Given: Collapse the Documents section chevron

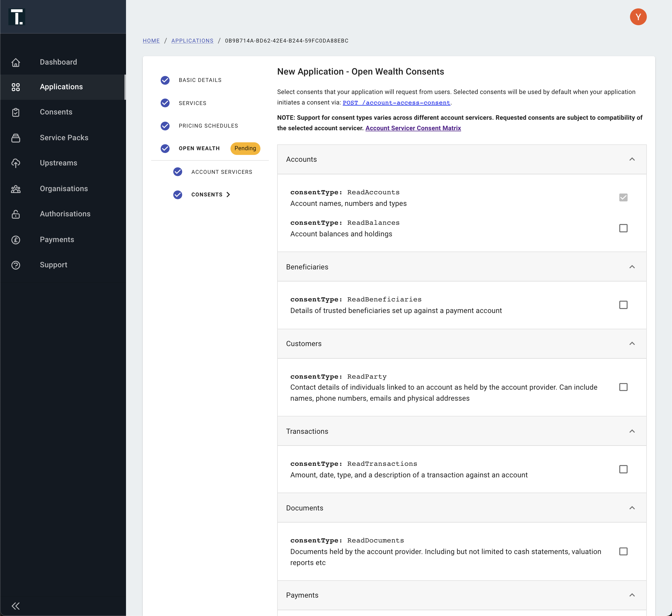Looking at the screenshot, I should (x=632, y=508).
